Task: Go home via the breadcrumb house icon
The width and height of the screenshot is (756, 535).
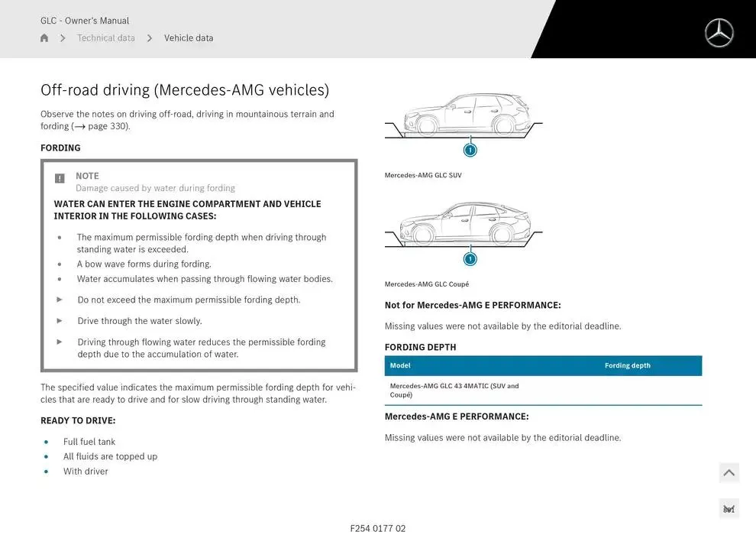Action: pos(44,37)
